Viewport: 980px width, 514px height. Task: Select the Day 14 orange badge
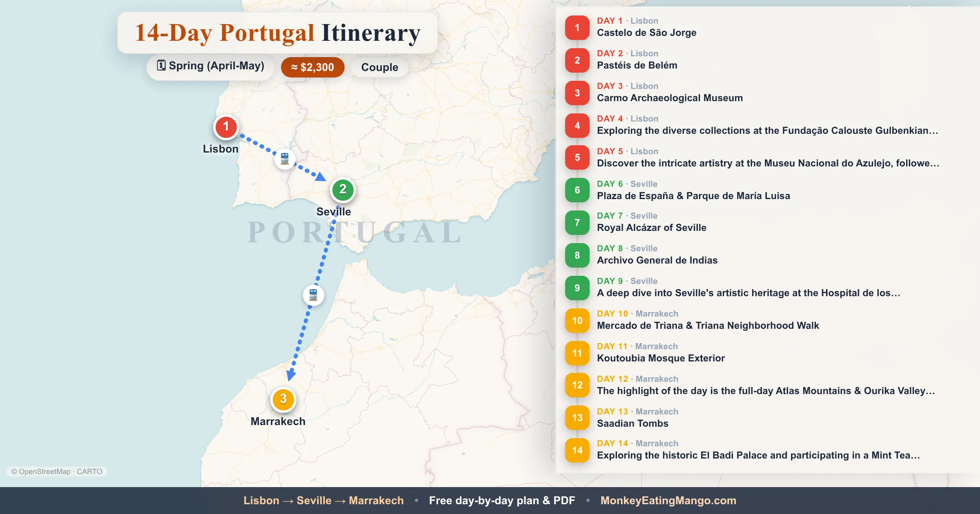point(577,450)
